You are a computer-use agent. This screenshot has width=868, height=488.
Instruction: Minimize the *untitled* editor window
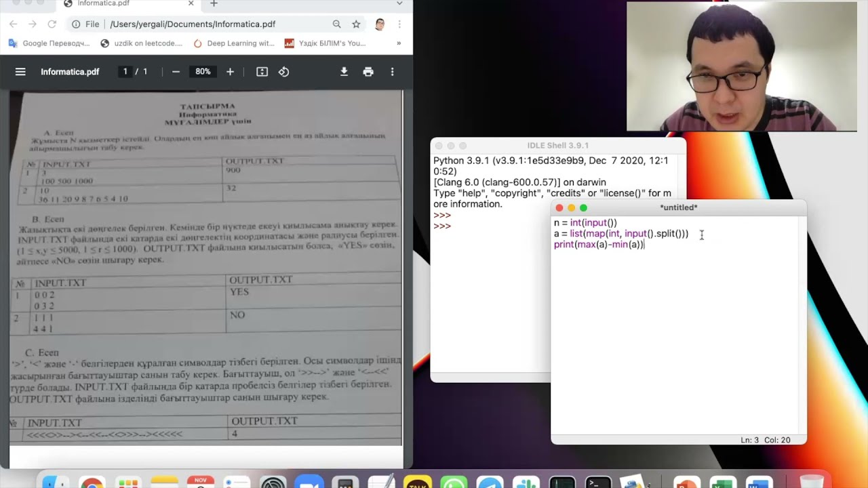click(x=571, y=208)
